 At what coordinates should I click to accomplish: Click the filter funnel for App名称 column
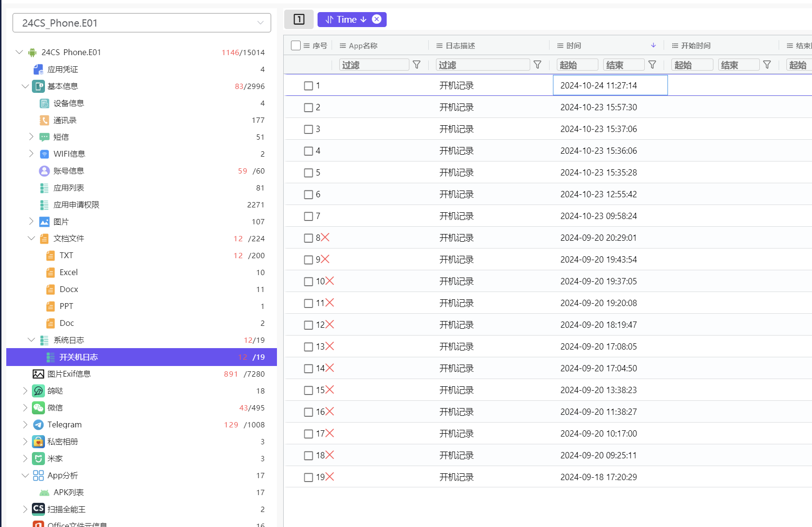coord(417,64)
